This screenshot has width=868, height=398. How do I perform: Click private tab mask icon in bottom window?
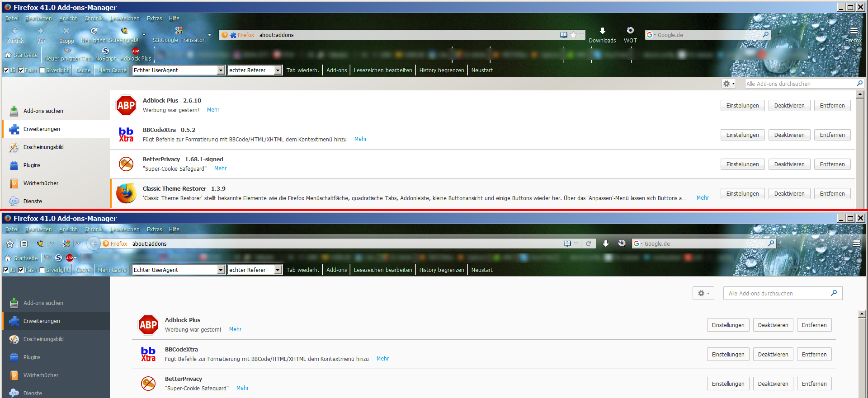(47, 258)
